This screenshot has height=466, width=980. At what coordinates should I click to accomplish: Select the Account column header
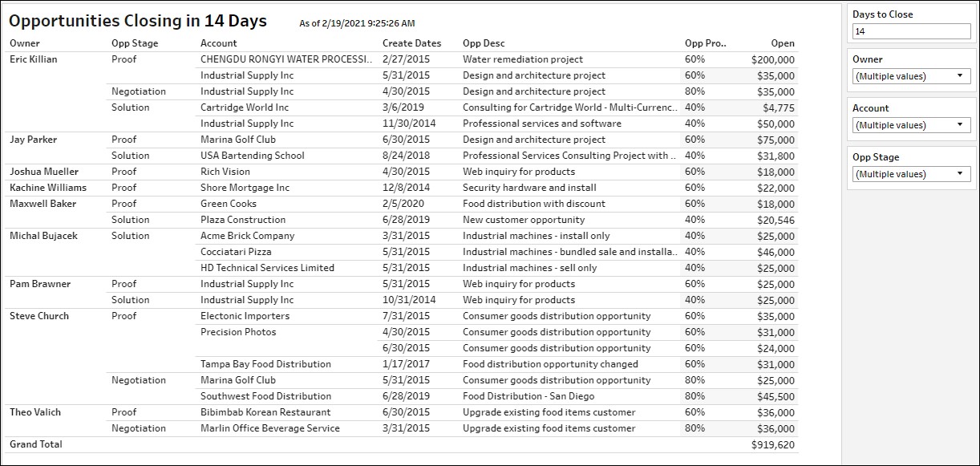219,43
